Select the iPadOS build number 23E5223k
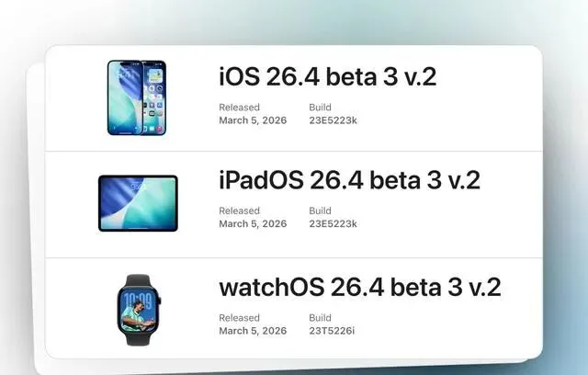This screenshot has height=375, width=588. click(x=333, y=224)
